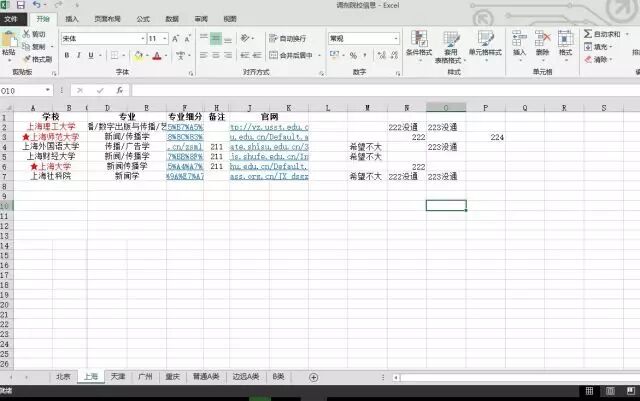
Task: Open the usst.edu.cn link in row 2
Action: click(269, 127)
